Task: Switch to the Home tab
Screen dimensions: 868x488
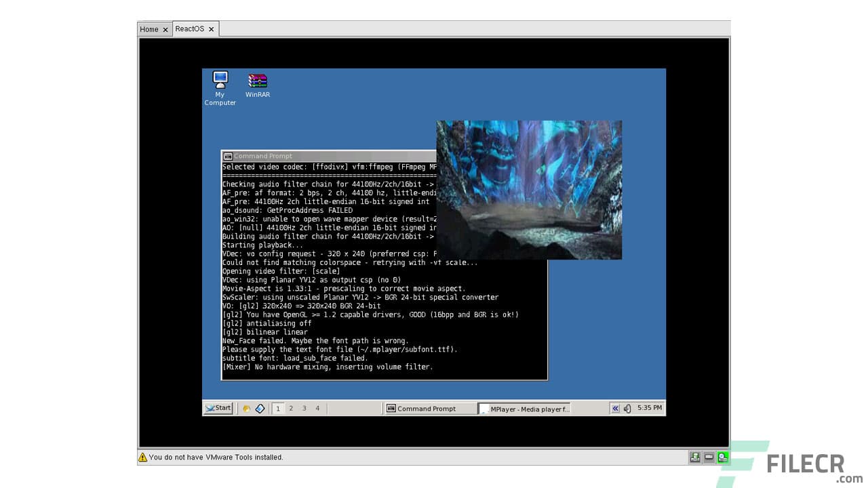Action: click(x=149, y=28)
